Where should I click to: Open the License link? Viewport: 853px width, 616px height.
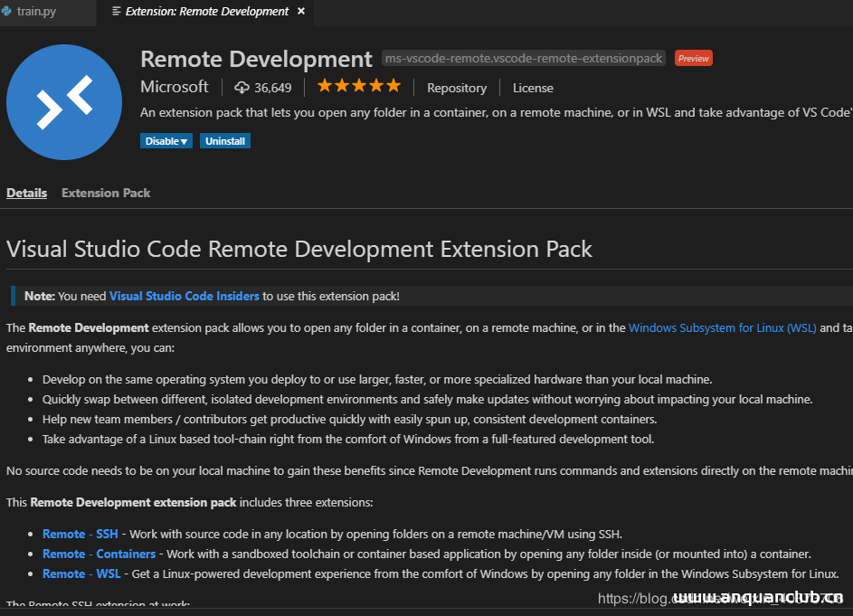532,88
